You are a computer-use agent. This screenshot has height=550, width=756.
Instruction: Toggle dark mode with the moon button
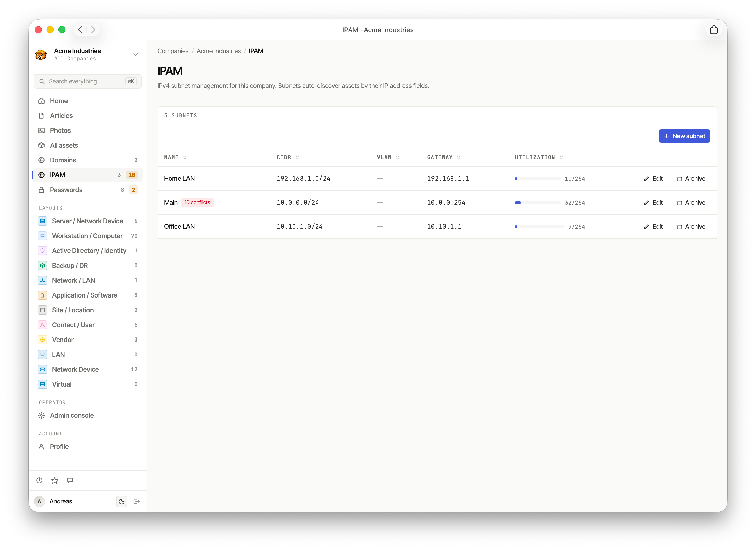[122, 501]
